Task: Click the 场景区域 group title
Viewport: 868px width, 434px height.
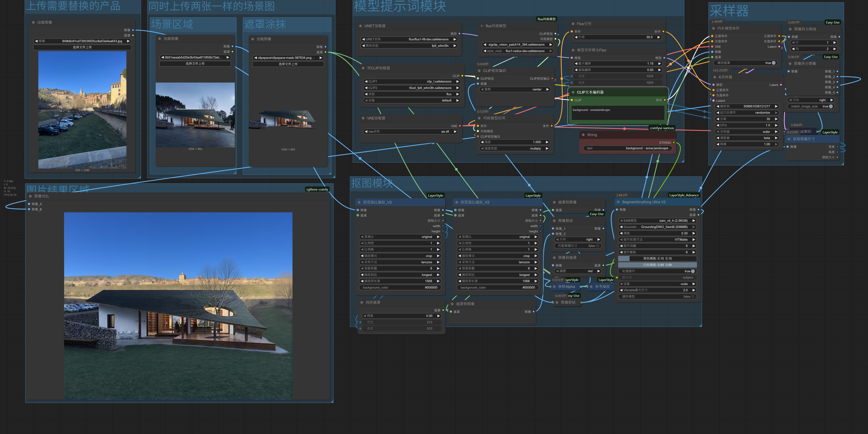Action: click(x=172, y=24)
